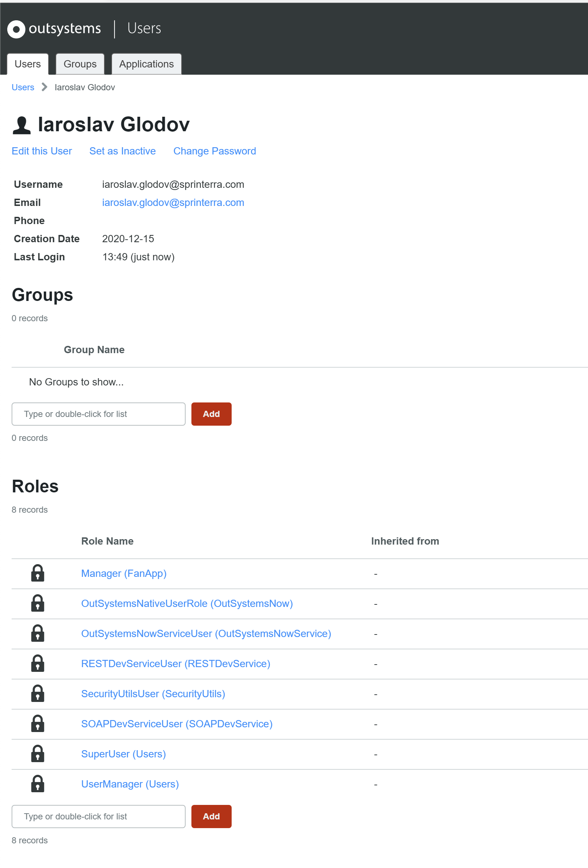
Task: Open the Manager (FanApp) role
Action: [124, 573]
